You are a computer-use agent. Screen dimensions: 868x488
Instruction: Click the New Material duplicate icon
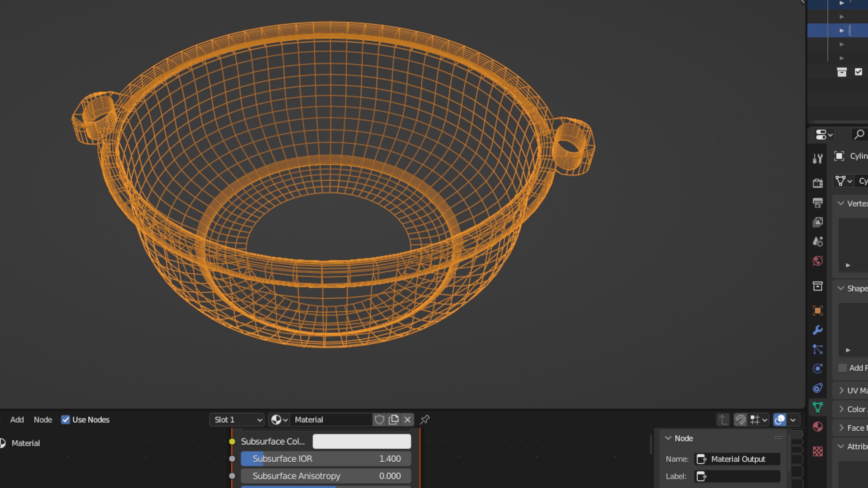(393, 420)
